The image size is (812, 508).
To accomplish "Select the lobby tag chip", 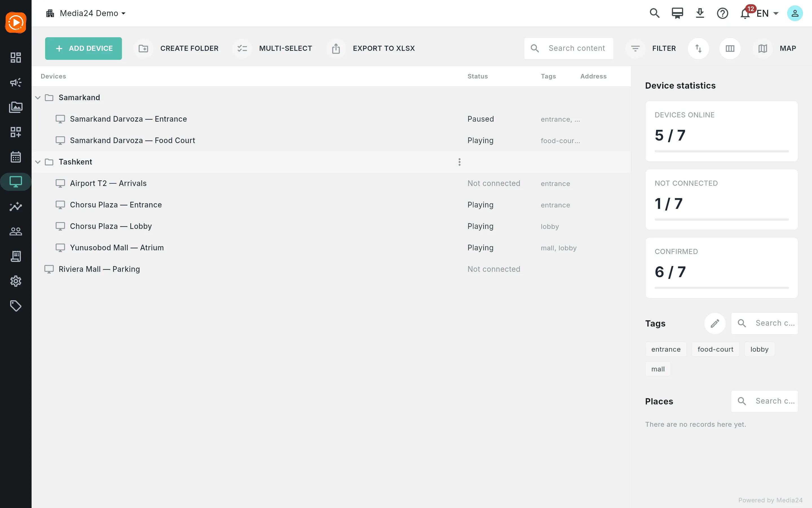I will coord(759,349).
